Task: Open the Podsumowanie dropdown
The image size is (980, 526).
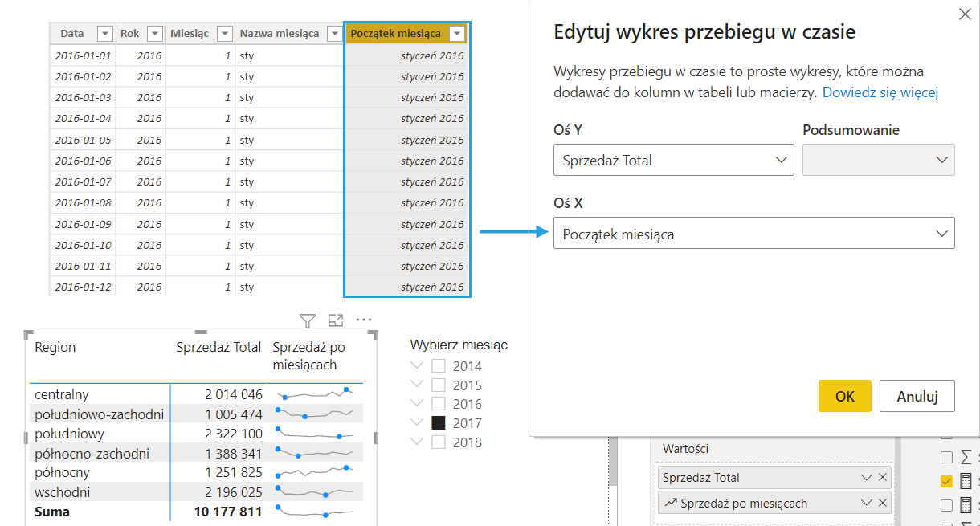Action: coord(878,160)
